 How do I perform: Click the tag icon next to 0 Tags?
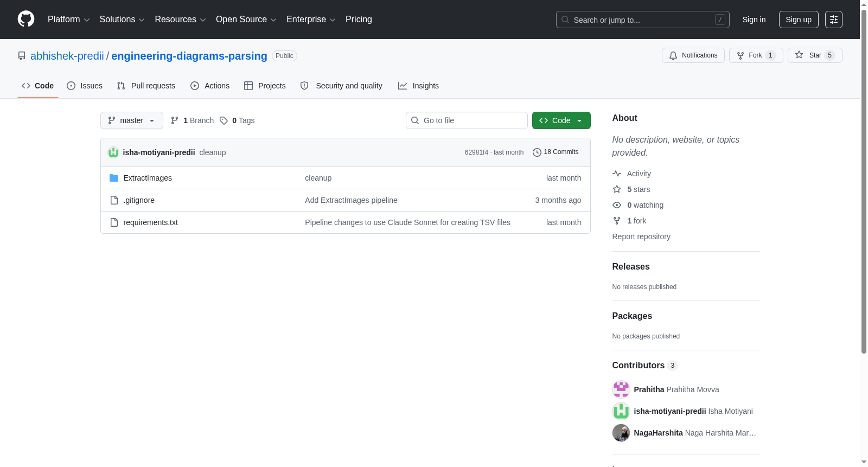tap(224, 120)
